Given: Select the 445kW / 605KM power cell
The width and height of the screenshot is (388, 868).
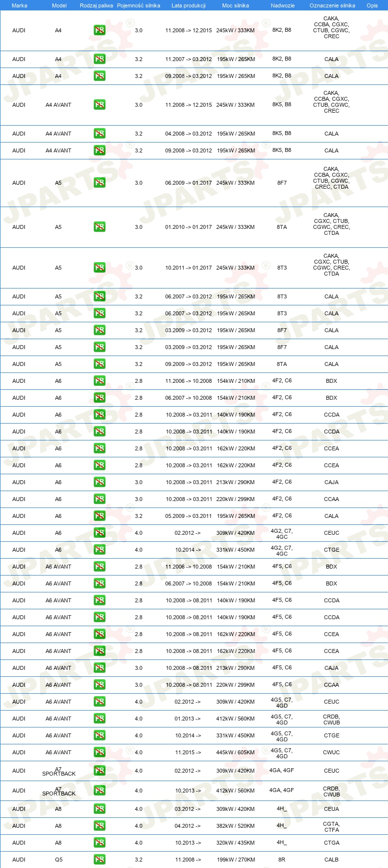Looking at the screenshot, I should click(x=236, y=752).
